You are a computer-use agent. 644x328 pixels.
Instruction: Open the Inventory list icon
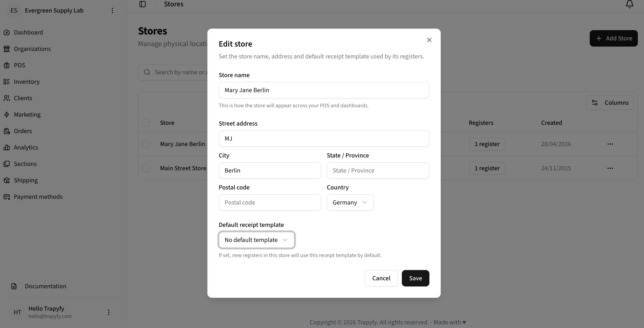7,81
